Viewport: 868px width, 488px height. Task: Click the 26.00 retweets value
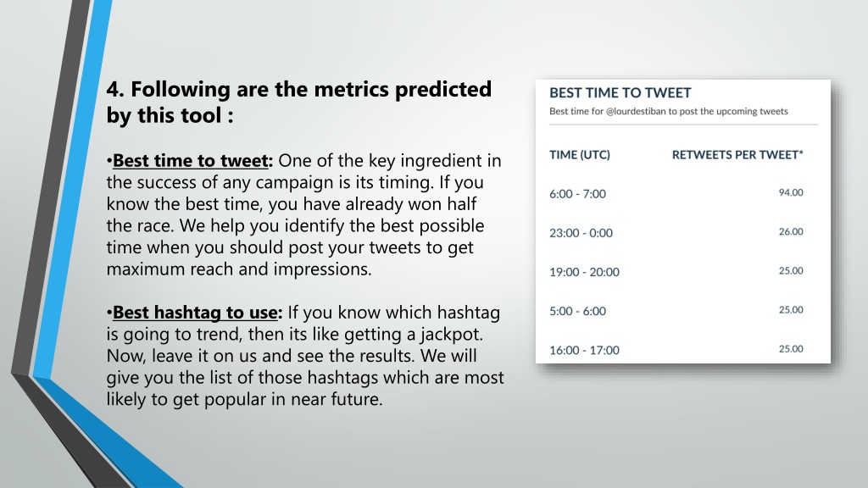coord(791,232)
